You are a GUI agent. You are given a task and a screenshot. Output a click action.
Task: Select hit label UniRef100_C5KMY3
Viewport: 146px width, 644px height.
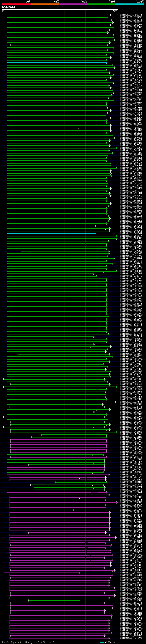pyautogui.click(x=131, y=485)
